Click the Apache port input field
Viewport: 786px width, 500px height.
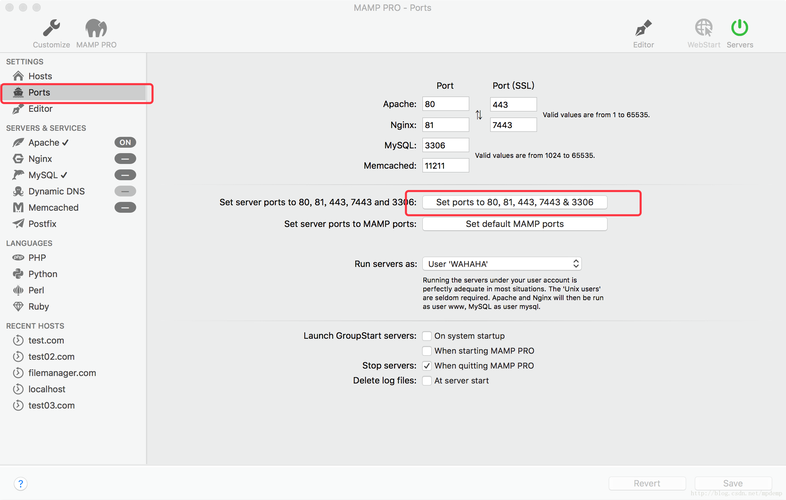point(445,104)
